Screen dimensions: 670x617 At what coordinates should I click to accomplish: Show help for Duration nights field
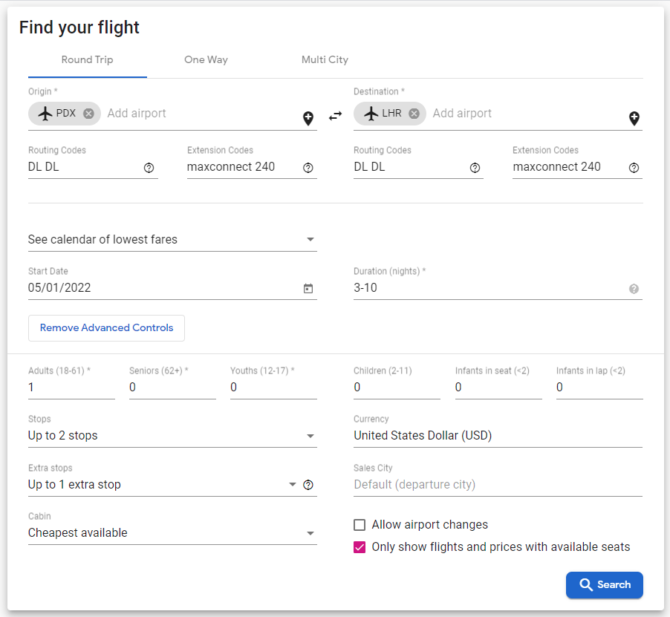(x=634, y=289)
